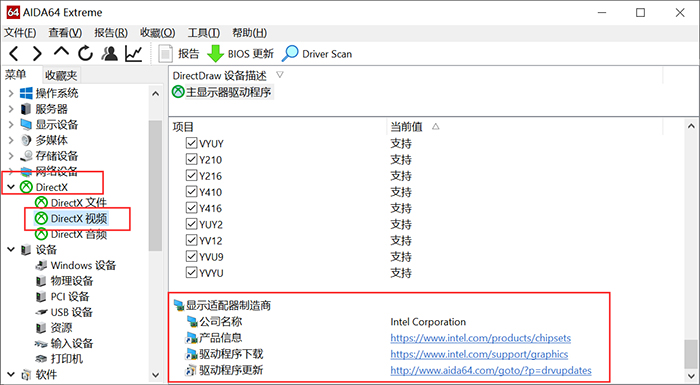Refresh the page with the circular arrow icon
The height and width of the screenshot is (385, 700).
[x=85, y=54]
